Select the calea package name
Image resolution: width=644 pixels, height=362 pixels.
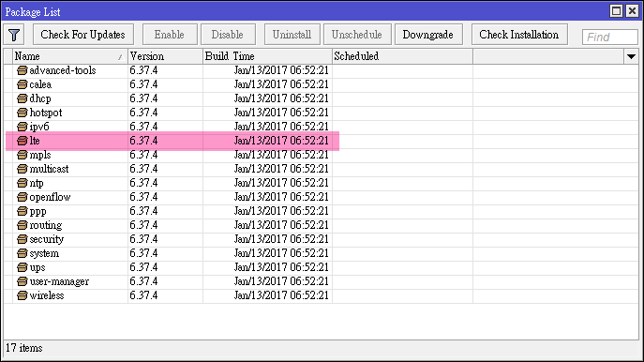(x=40, y=84)
